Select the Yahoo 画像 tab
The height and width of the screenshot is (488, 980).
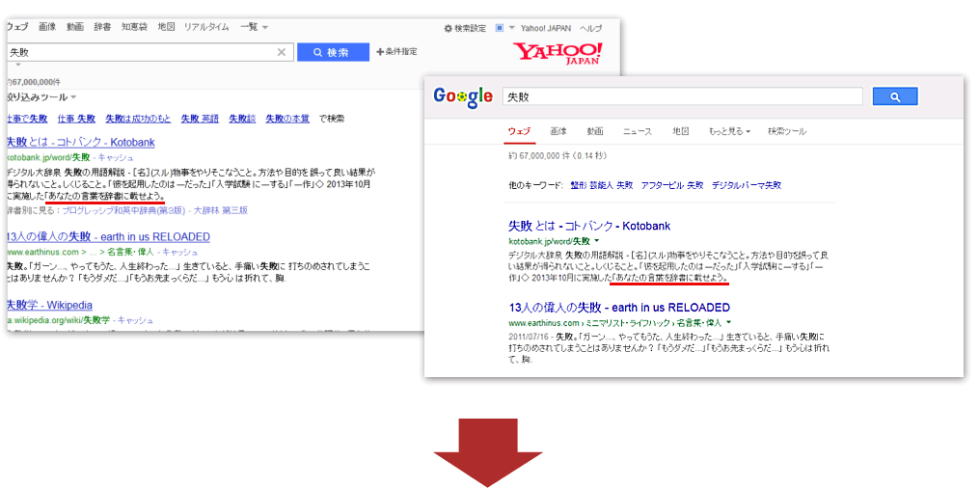(x=47, y=27)
